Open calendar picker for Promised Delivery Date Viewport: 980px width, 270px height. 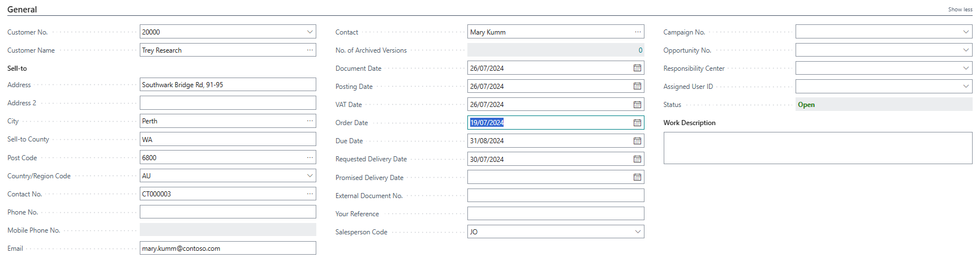click(637, 177)
